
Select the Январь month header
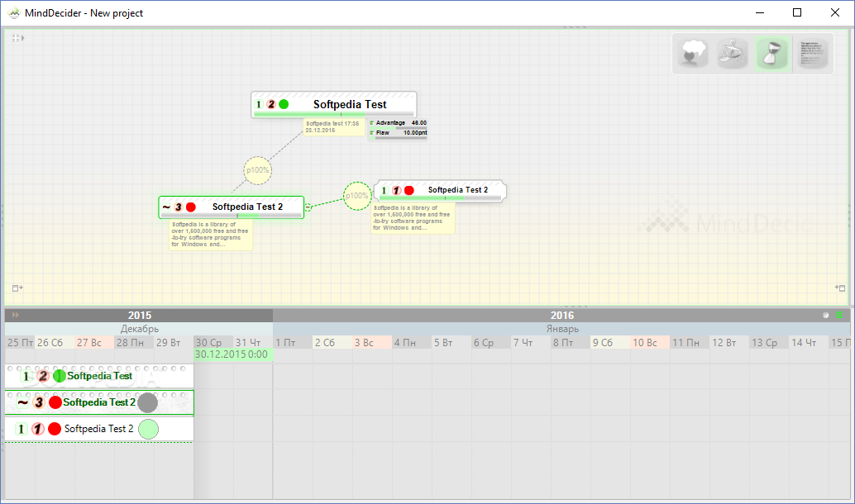pyautogui.click(x=561, y=329)
